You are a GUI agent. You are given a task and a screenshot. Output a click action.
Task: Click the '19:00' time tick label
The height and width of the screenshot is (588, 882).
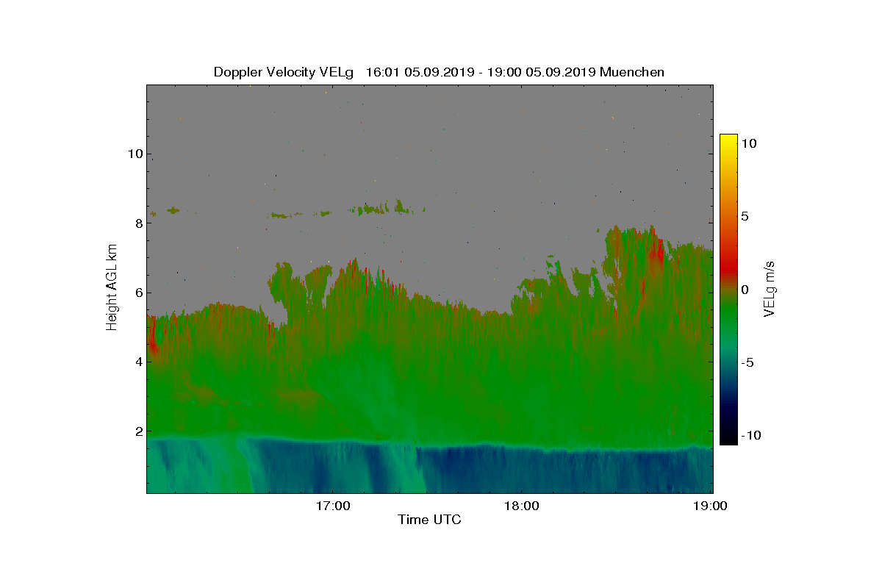(x=711, y=506)
